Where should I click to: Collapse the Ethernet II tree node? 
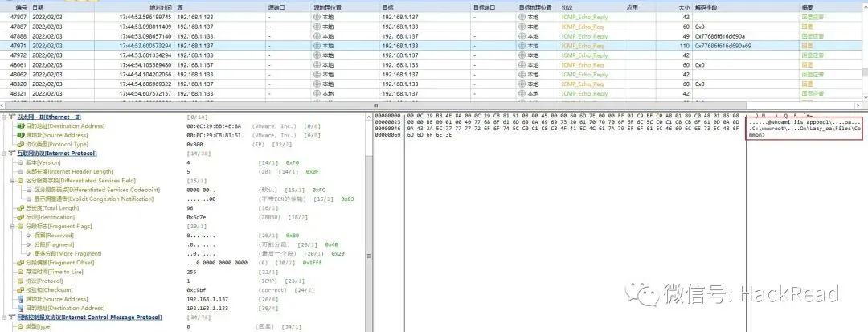[x=5, y=117]
